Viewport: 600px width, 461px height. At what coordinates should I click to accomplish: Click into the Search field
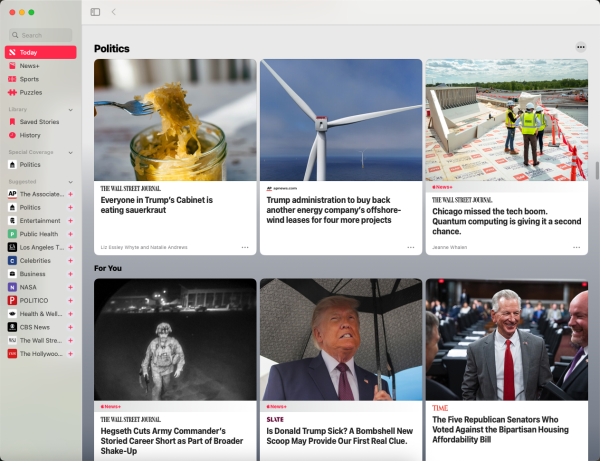click(x=41, y=35)
